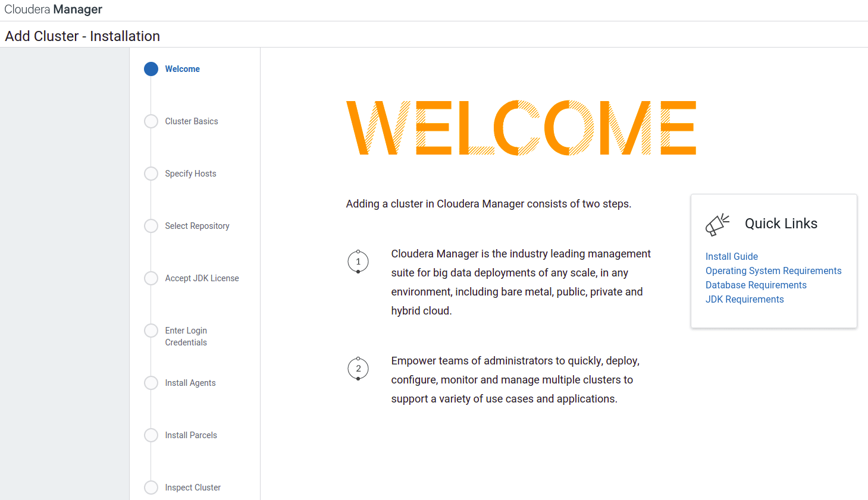Viewport: 868px width, 500px height.
Task: Click the Welcome step circle indicator
Action: (151, 69)
